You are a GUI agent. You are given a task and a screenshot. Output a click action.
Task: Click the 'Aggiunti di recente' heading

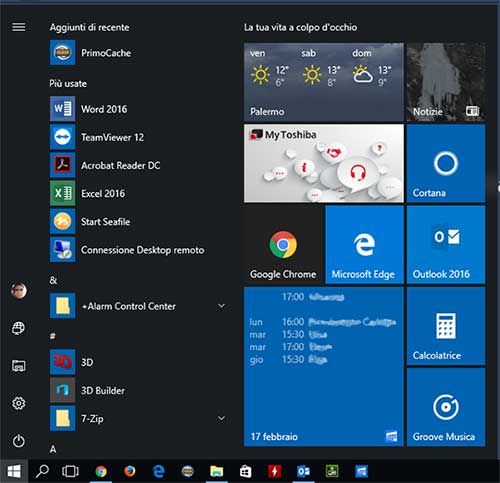click(89, 27)
